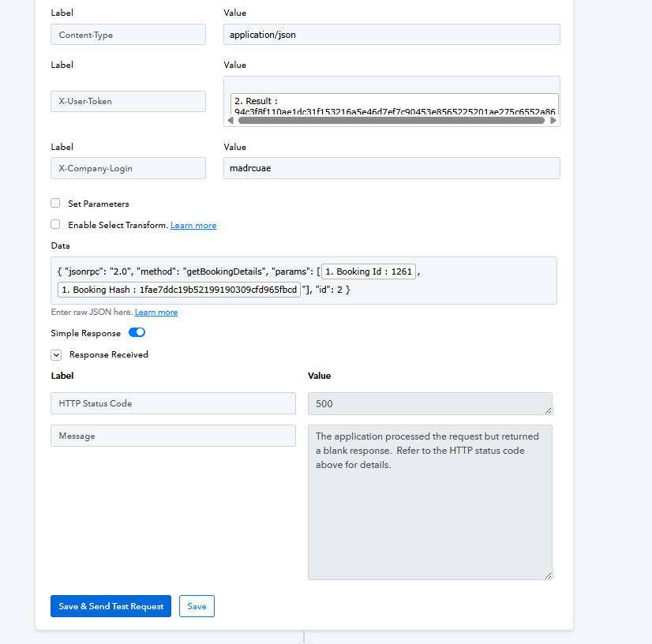Enable the Set Parameters checkbox
652x644 pixels.
(55, 204)
